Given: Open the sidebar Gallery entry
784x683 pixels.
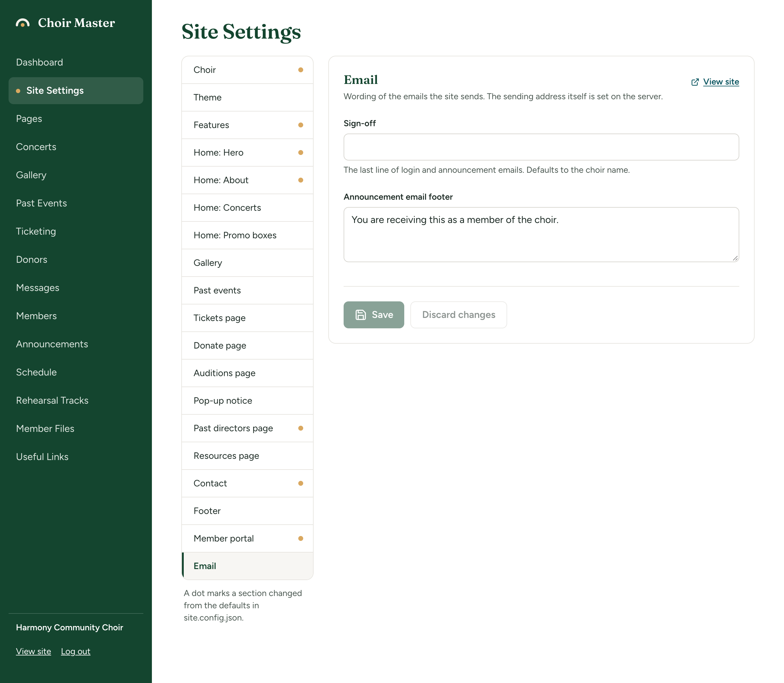Looking at the screenshot, I should click(76, 175).
